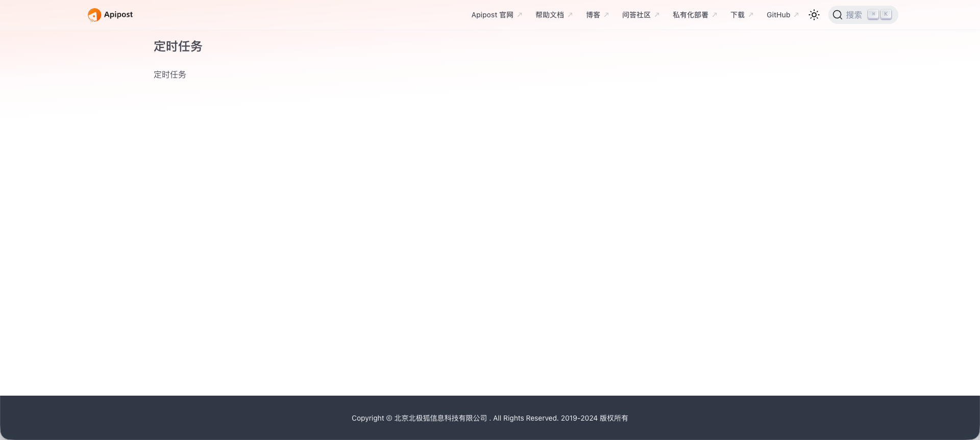Viewport: 980px width, 440px height.
Task: Click the external arrow beside GitHub
Action: [796, 15]
